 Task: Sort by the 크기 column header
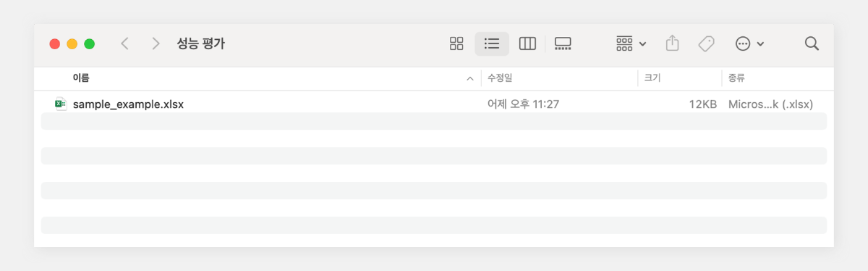[652, 78]
